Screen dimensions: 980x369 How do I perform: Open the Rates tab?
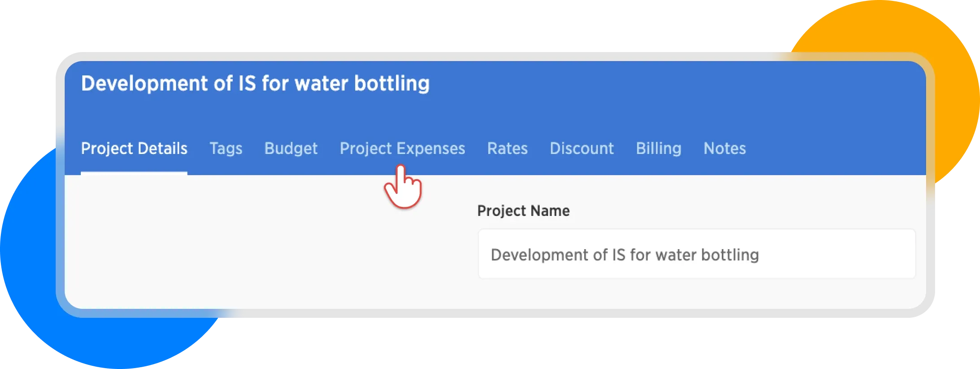click(507, 149)
